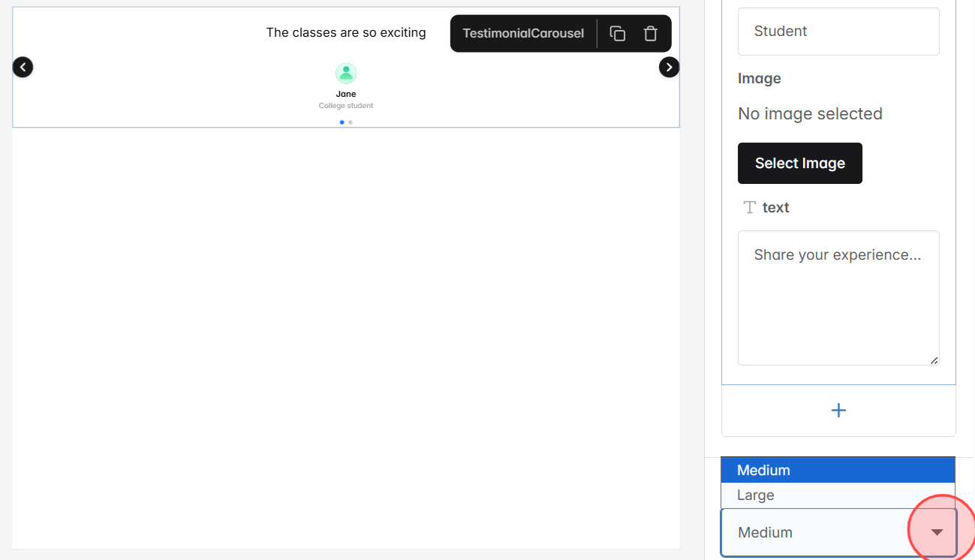Image resolution: width=975 pixels, height=560 pixels.
Task: Click the Share your experience text area
Action: (838, 297)
